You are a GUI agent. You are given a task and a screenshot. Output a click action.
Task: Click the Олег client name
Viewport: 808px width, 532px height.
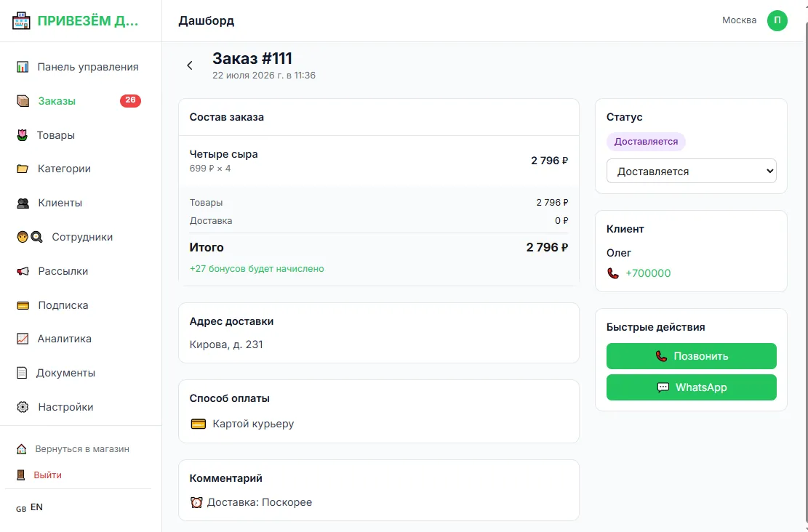[x=618, y=253]
